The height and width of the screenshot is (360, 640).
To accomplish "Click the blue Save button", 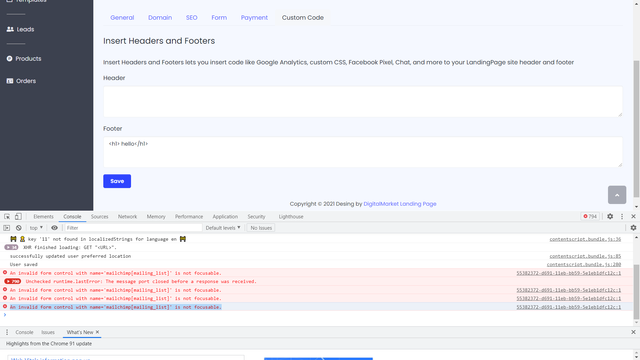I will pyautogui.click(x=117, y=181).
